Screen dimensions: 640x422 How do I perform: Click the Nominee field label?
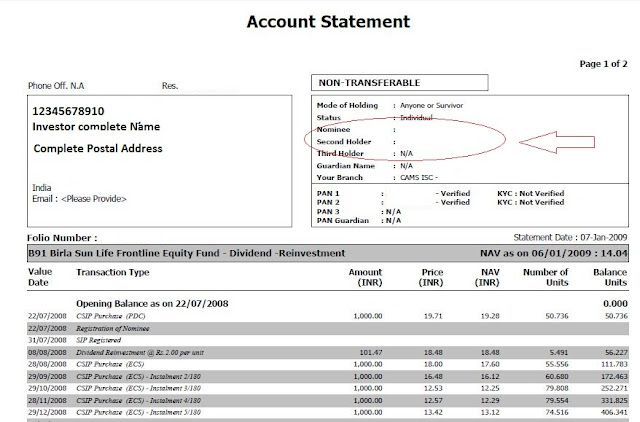[333, 129]
